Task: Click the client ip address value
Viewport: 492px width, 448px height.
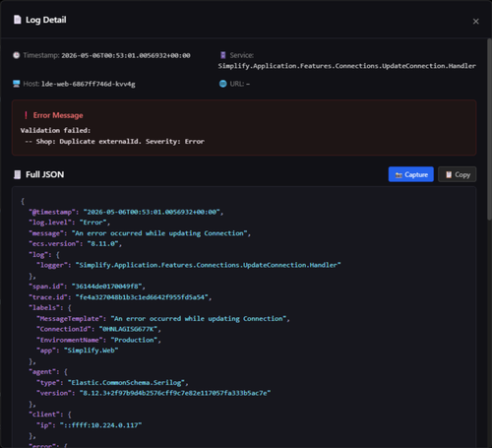Action: pyautogui.click(x=100, y=425)
